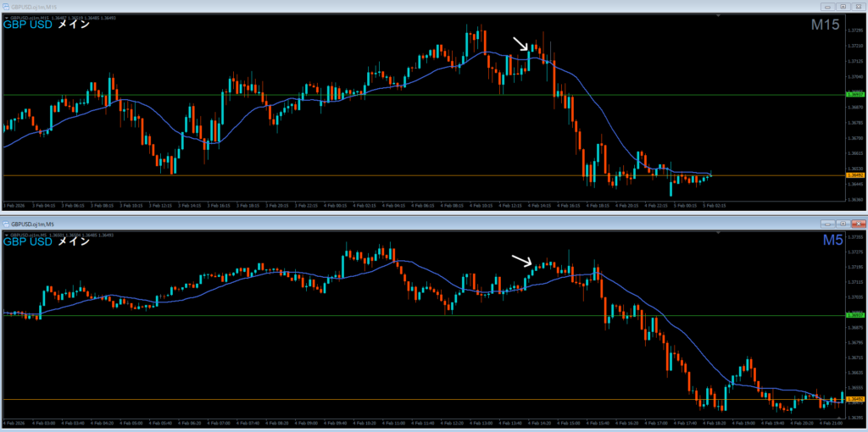This screenshot has width=868, height=432.
Task: Click the 1.37295 price scale value
Action: (856, 30)
